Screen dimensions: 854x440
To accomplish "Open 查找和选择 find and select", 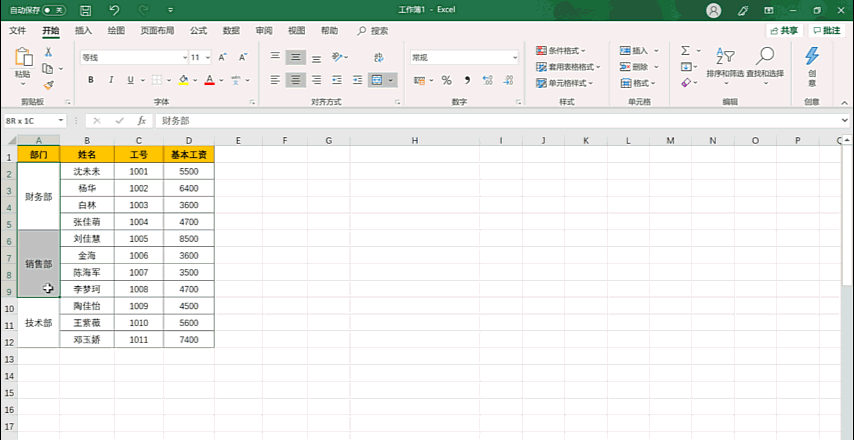I will tap(765, 64).
